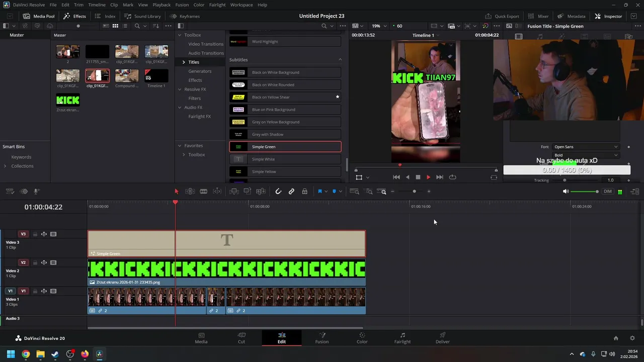The image size is (644, 362).
Task: Toggle the Inspector panel button
Action: [x=608, y=16]
